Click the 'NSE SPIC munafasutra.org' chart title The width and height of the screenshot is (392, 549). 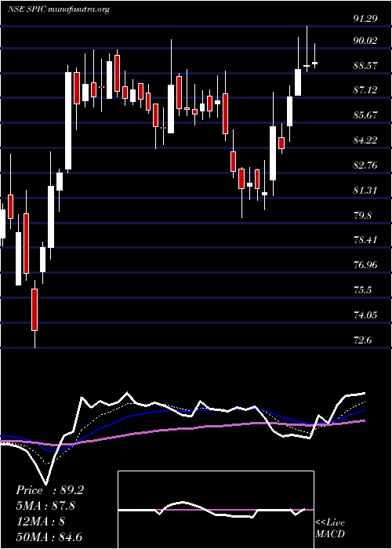click(x=59, y=9)
